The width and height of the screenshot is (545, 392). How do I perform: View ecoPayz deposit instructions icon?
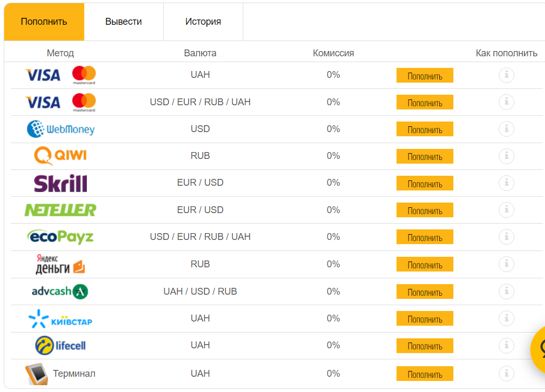(506, 237)
